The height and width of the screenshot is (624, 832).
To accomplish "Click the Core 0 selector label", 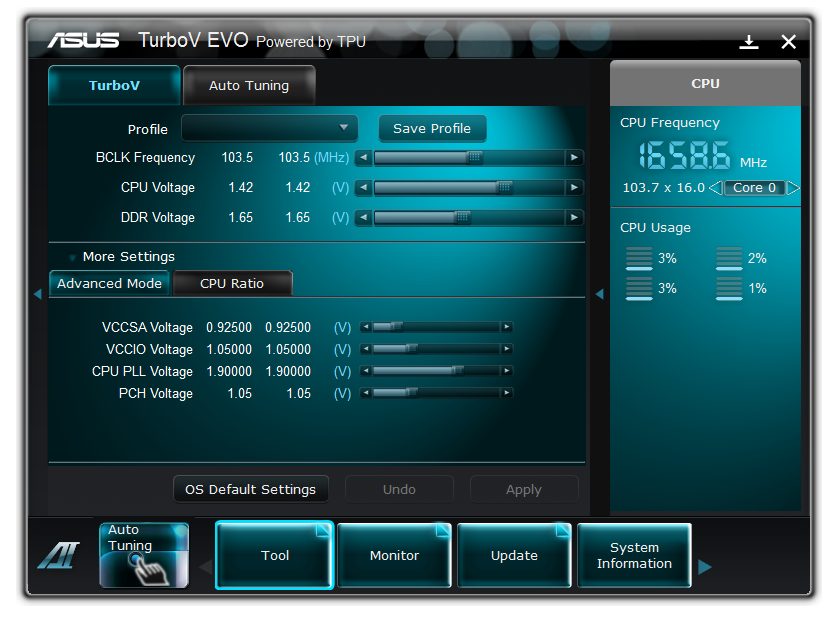I will tap(754, 188).
